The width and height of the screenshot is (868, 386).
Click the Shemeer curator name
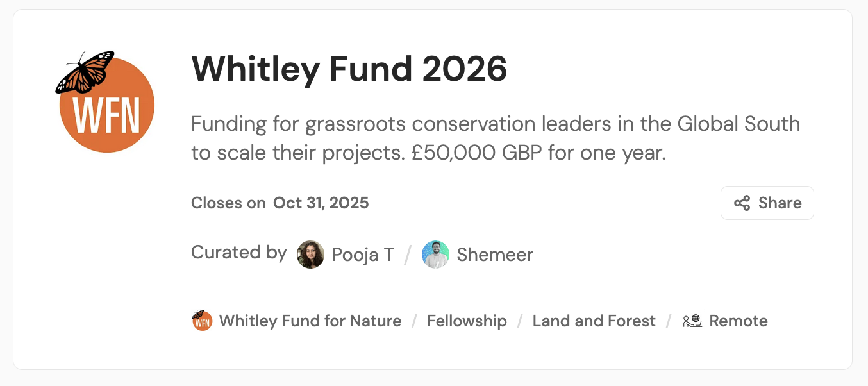495,255
